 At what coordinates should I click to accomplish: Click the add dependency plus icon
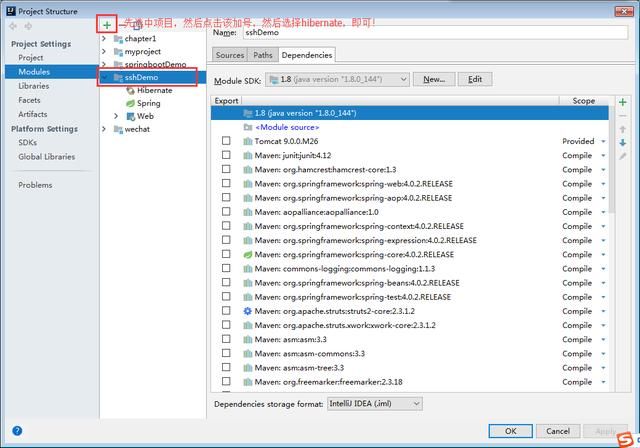coord(623,102)
